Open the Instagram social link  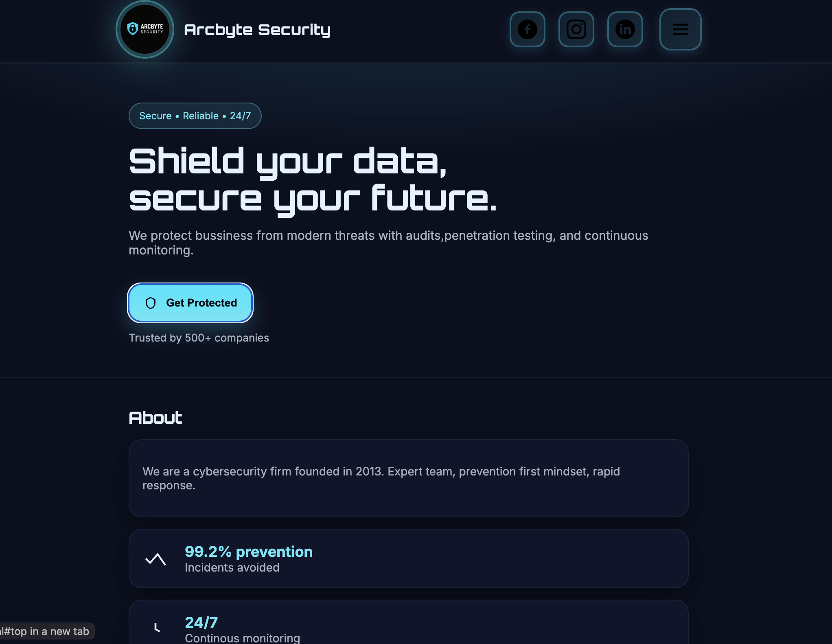(x=576, y=29)
